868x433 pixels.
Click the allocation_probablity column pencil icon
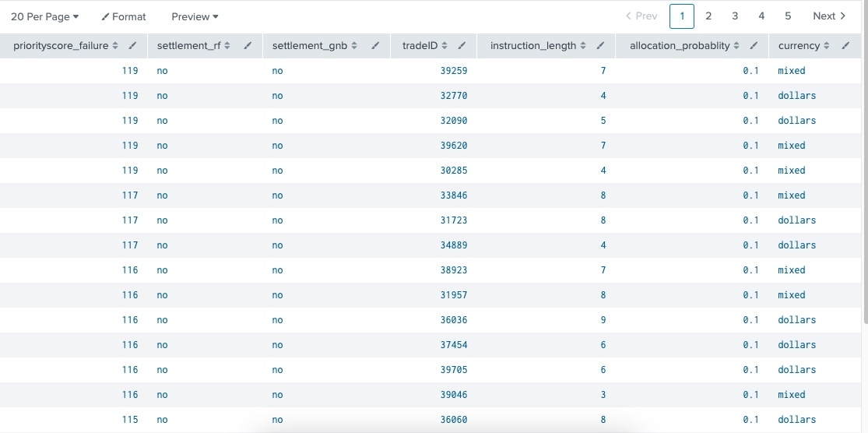pyautogui.click(x=754, y=46)
